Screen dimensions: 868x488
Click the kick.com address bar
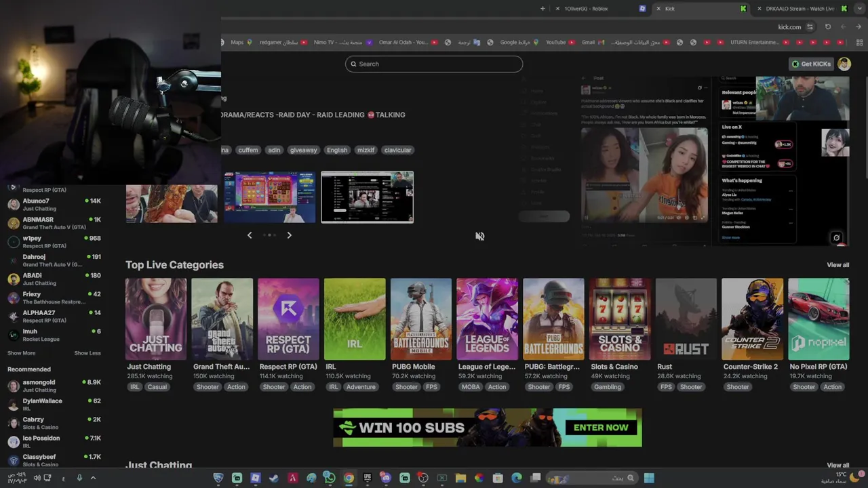pos(789,27)
